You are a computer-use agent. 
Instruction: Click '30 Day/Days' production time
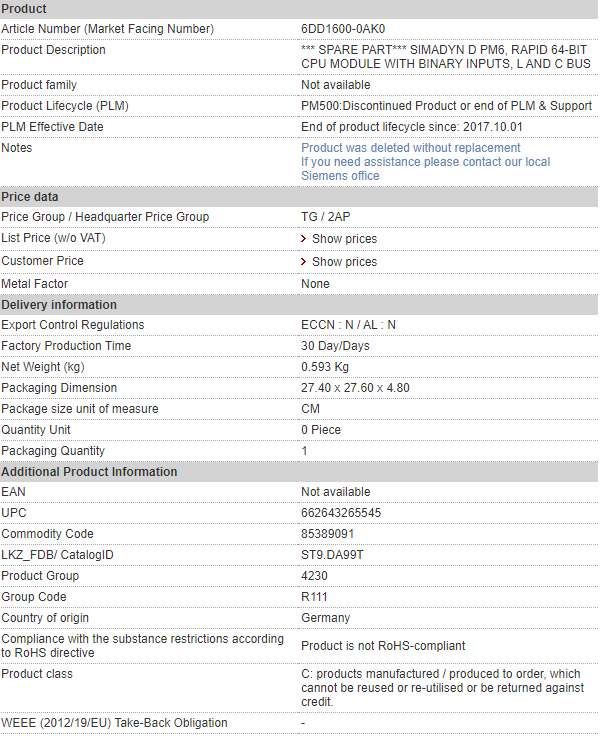tap(335, 346)
